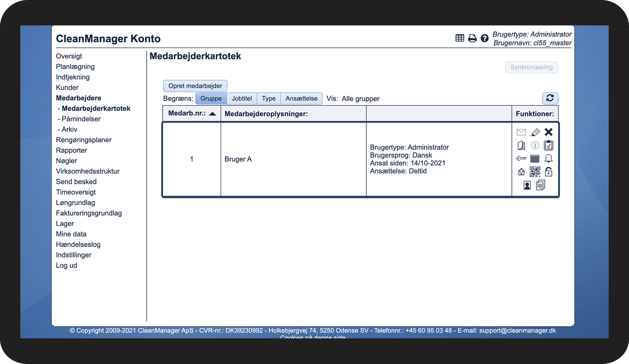Print the page with the printer icon
The image size is (629, 364).
472,38
